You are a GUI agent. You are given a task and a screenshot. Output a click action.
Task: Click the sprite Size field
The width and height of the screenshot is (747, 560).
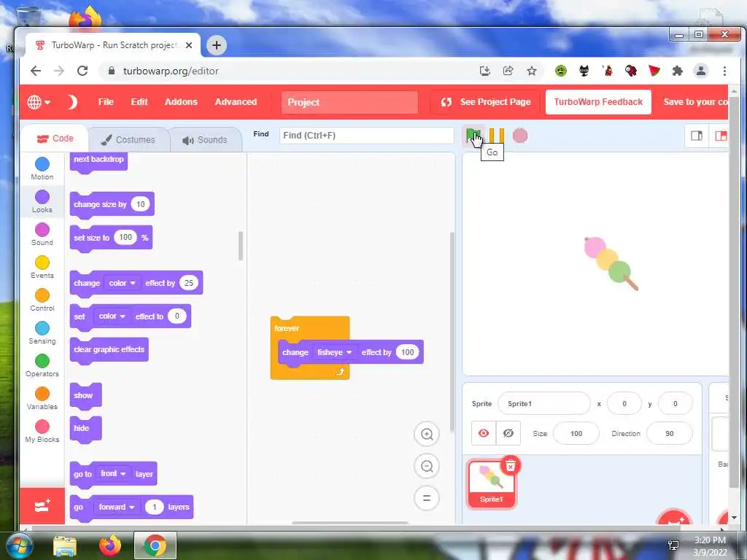[x=576, y=433]
